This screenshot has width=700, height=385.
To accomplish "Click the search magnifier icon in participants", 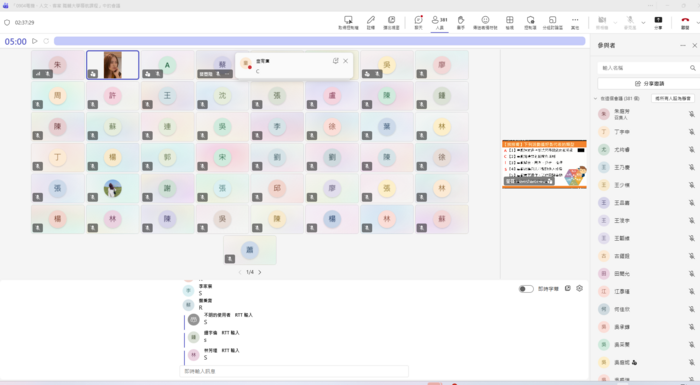I will 692,68.
